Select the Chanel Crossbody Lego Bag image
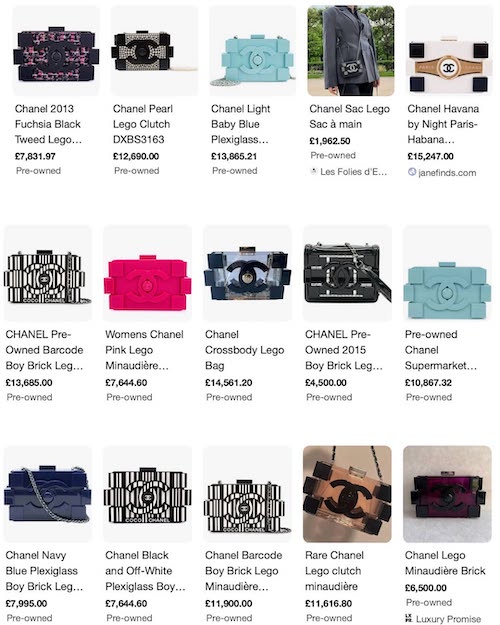Image resolution: width=500 pixels, height=625 pixels. pos(247,273)
